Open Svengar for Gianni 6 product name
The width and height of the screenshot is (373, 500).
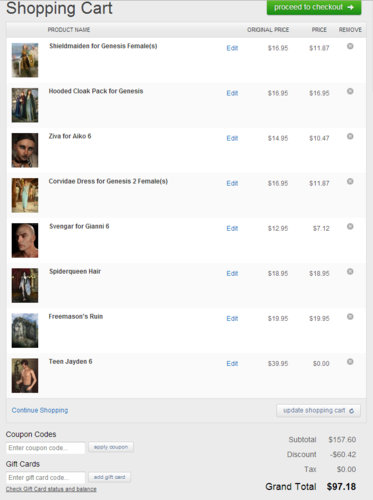point(79,226)
